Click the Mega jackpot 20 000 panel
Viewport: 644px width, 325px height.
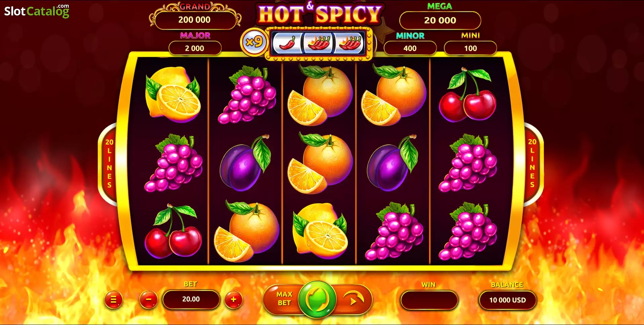coord(440,21)
